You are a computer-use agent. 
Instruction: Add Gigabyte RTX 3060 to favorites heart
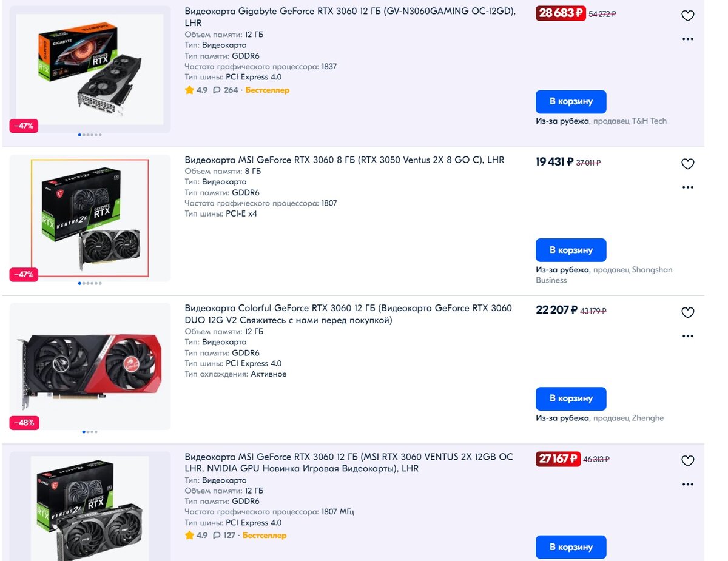(687, 16)
